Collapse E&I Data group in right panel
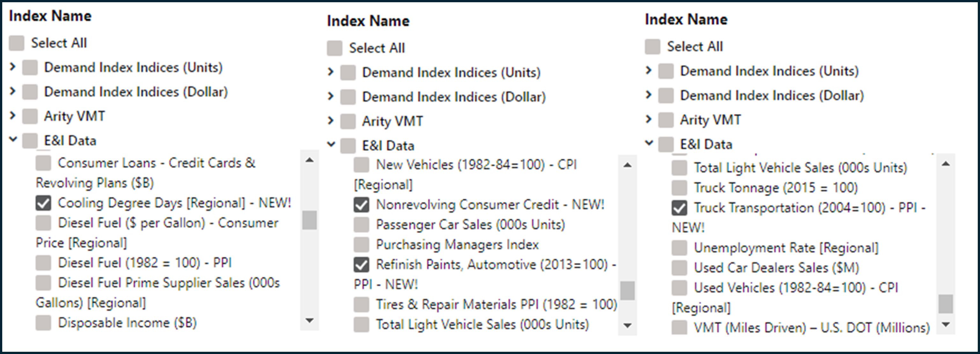Screen dimensions: 980x354 [649, 143]
